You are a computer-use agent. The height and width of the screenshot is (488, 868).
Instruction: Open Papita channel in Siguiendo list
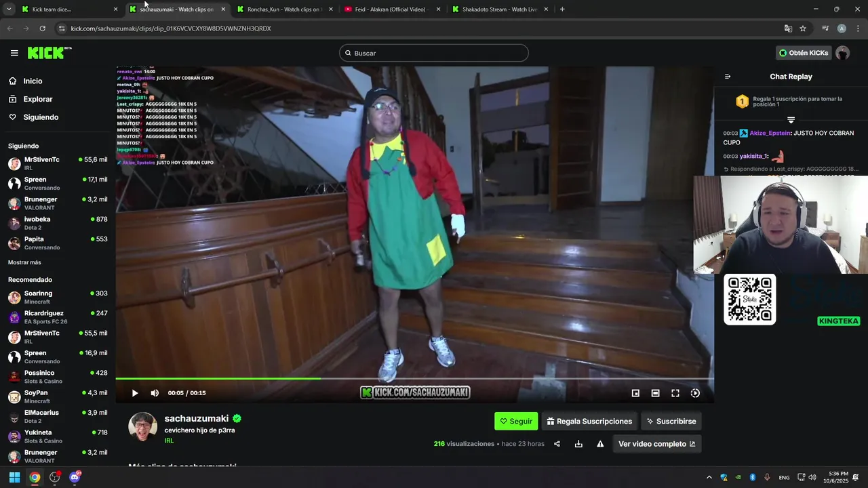click(x=58, y=243)
